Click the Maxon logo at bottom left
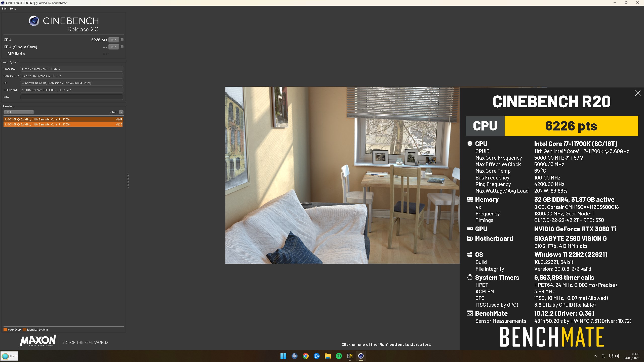This screenshot has height=362, width=644. [x=38, y=341]
